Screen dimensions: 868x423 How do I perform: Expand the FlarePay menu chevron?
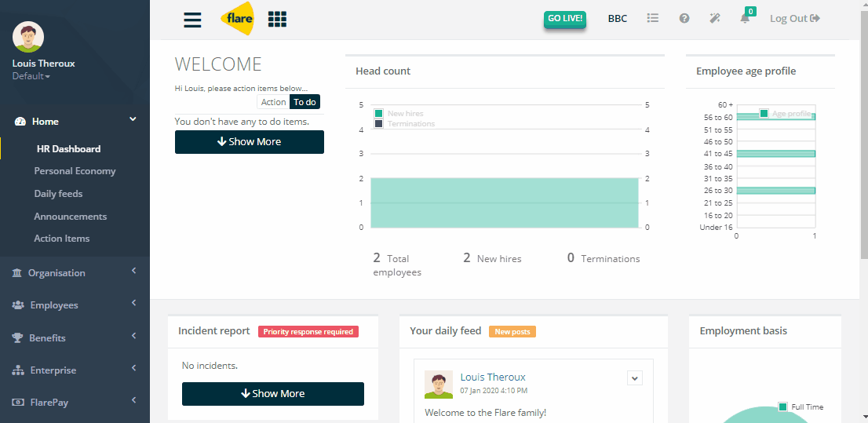133,399
